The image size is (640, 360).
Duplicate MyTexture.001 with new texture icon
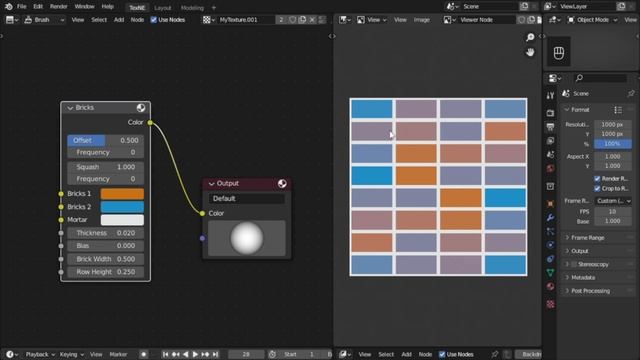[x=302, y=20]
